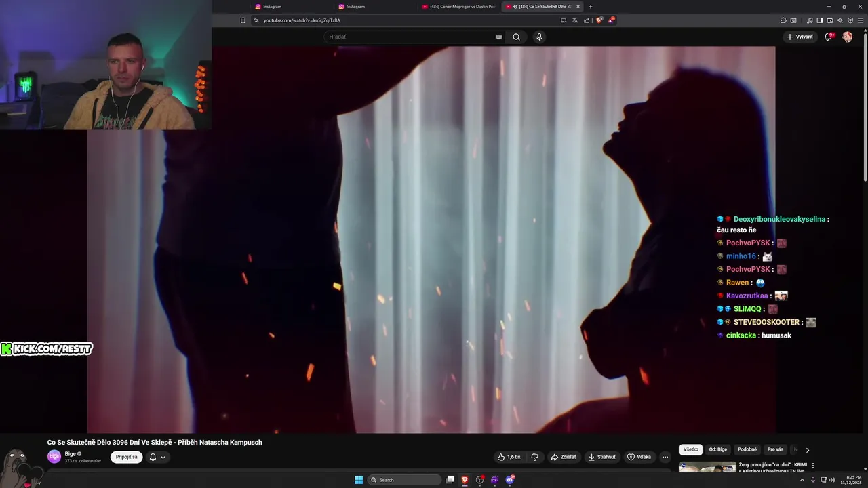Switch to Conor Mcgregor vs Dustin tab
868x488 pixels.
point(458,7)
